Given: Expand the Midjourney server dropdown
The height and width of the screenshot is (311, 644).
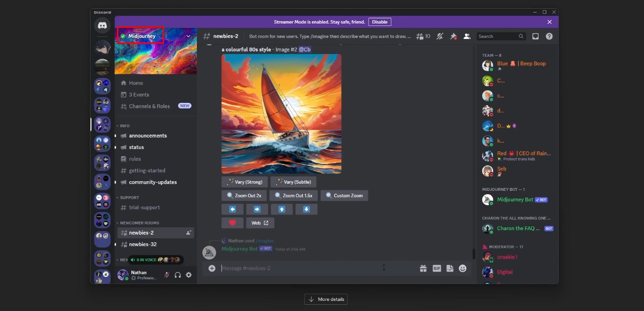Looking at the screenshot, I should [x=188, y=36].
